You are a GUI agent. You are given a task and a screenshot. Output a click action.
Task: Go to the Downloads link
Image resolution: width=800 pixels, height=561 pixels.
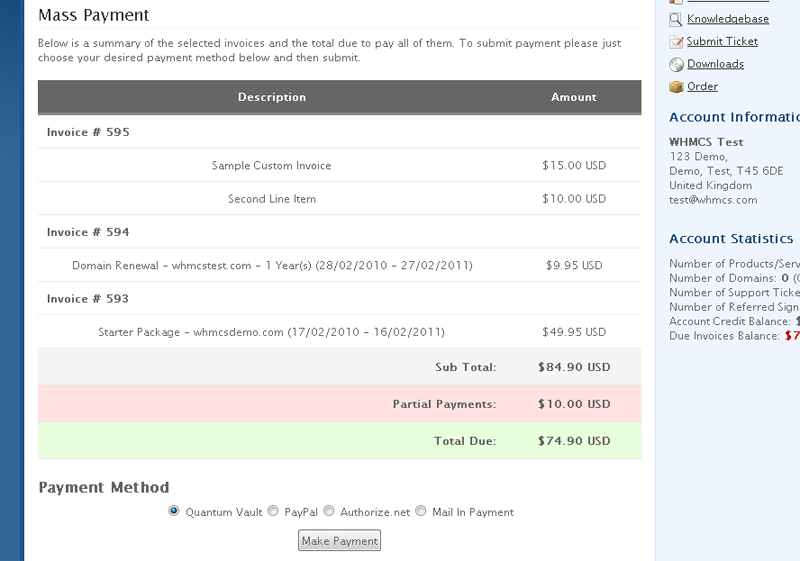[x=715, y=64]
